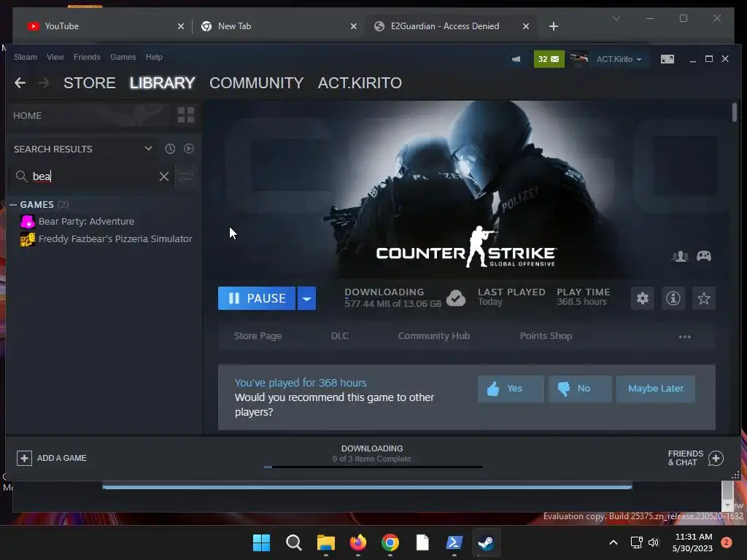
Task: Open the more options ellipsis menu
Action: [684, 337]
